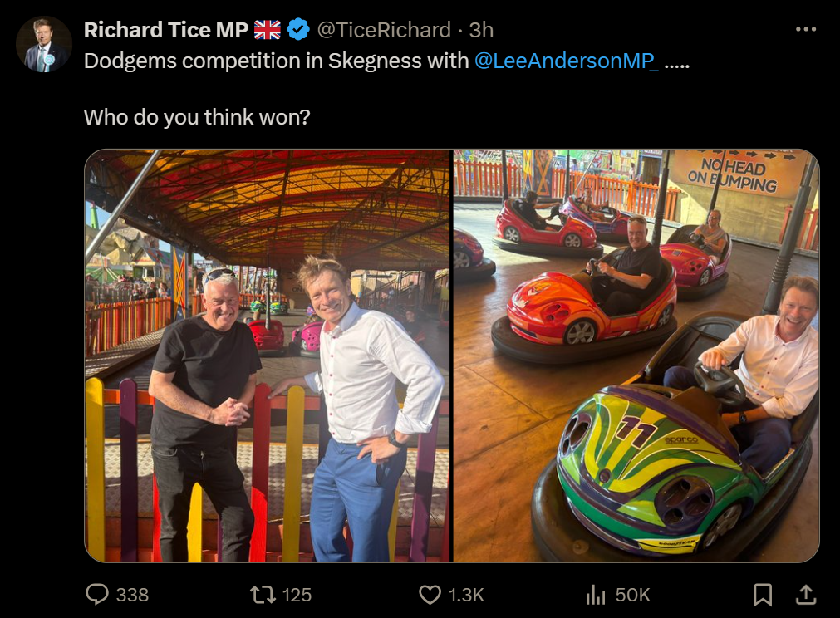840x618 pixels.
Task: Click the 50K views count
Action: pyautogui.click(x=632, y=595)
